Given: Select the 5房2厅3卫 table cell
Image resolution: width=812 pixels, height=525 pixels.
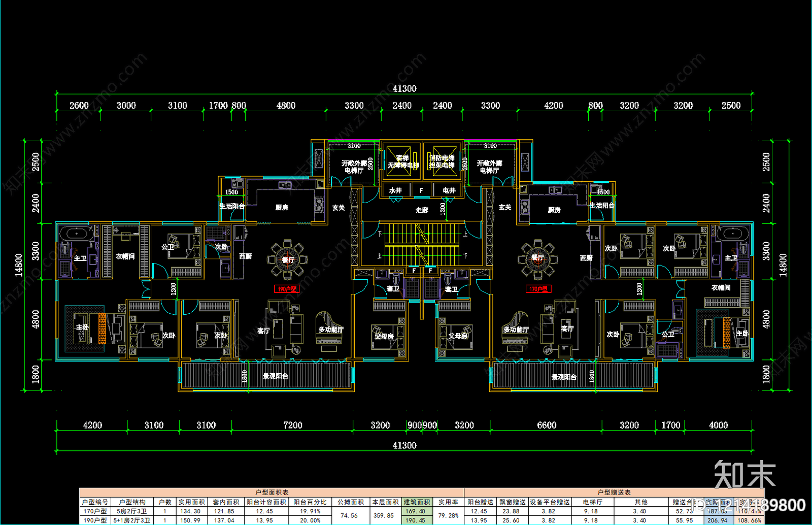Looking at the screenshot, I should (132, 511).
